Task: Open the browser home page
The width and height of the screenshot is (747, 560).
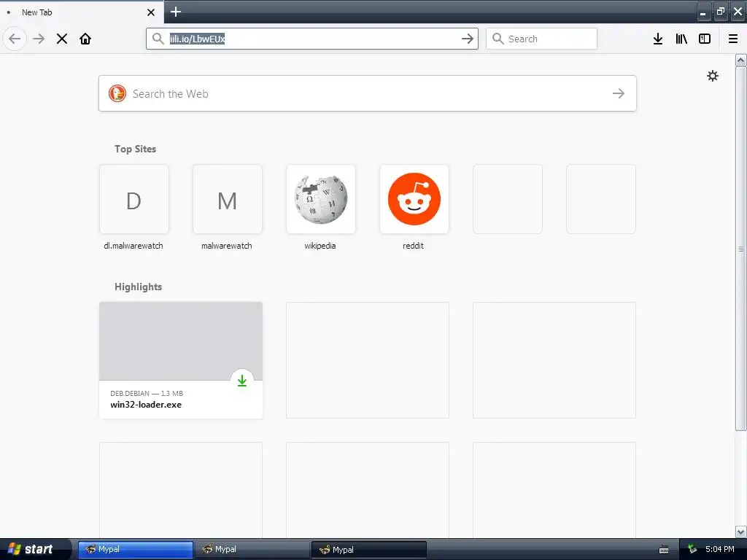Action: coord(85,39)
